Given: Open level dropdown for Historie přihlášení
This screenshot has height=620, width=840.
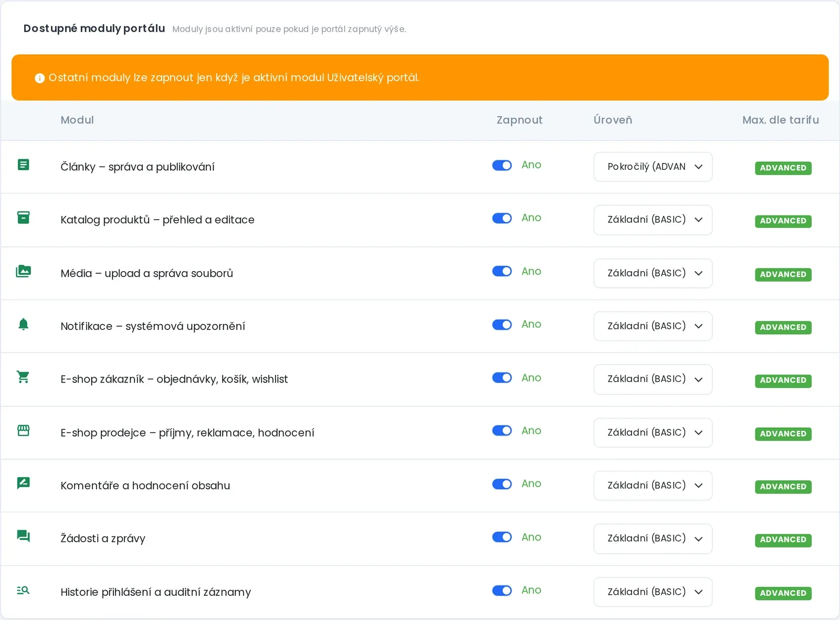Looking at the screenshot, I should [x=653, y=592].
